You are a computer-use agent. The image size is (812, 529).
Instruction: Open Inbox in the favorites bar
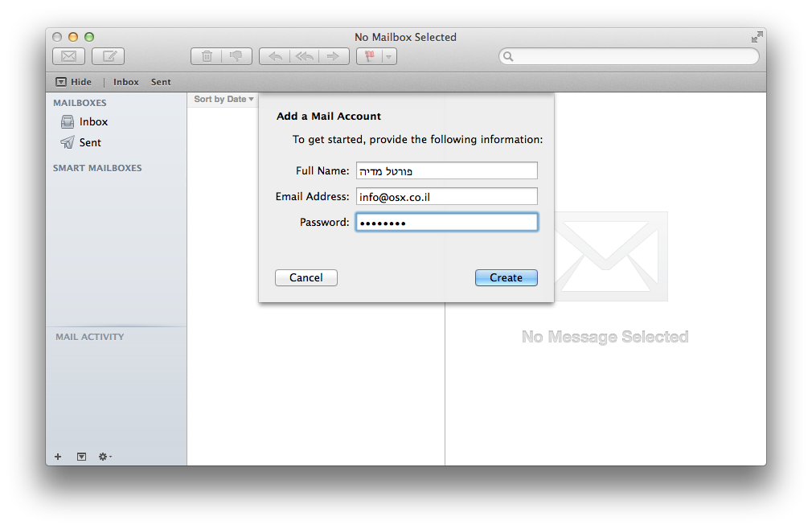point(126,82)
